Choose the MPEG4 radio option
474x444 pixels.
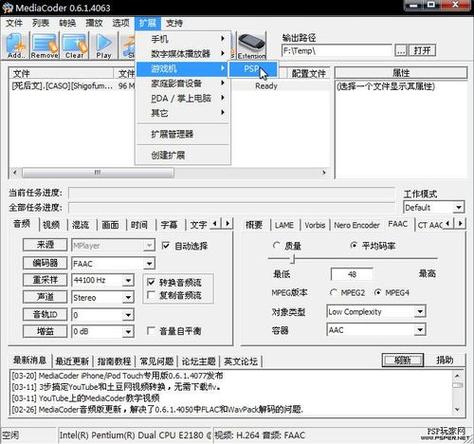click(x=377, y=293)
